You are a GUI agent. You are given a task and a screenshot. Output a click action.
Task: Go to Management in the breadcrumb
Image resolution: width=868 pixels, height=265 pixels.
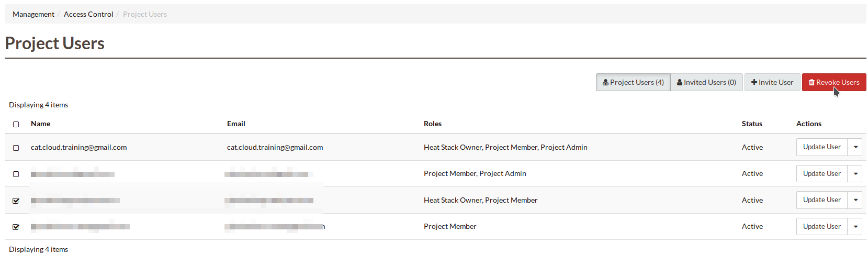tap(33, 14)
